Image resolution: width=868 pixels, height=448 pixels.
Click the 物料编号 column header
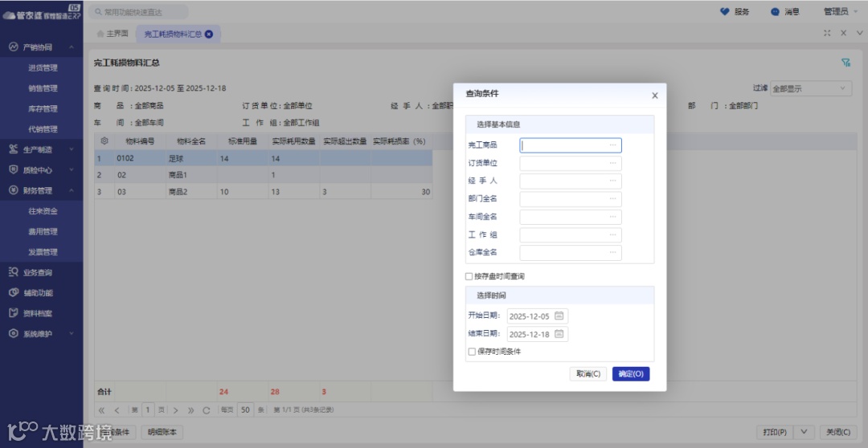(140, 141)
